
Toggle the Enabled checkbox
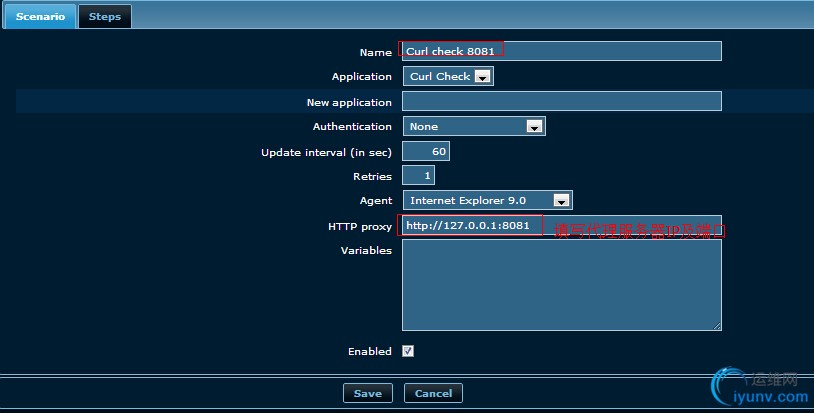pos(408,351)
